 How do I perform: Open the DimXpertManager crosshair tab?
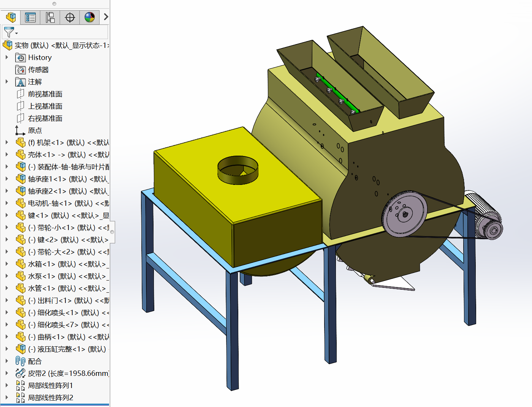point(70,17)
